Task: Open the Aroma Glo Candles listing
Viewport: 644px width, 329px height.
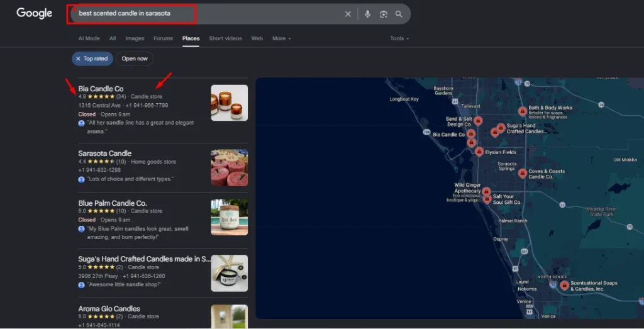Action: coord(109,308)
